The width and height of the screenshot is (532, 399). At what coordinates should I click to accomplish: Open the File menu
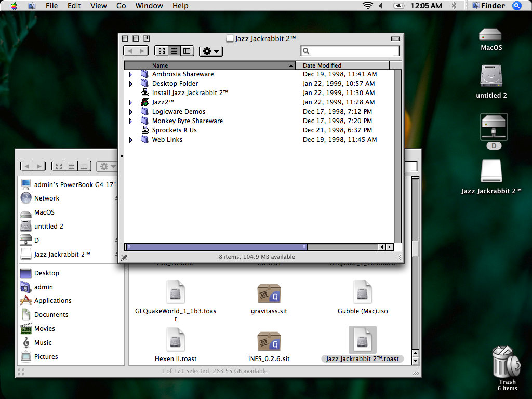click(x=51, y=6)
